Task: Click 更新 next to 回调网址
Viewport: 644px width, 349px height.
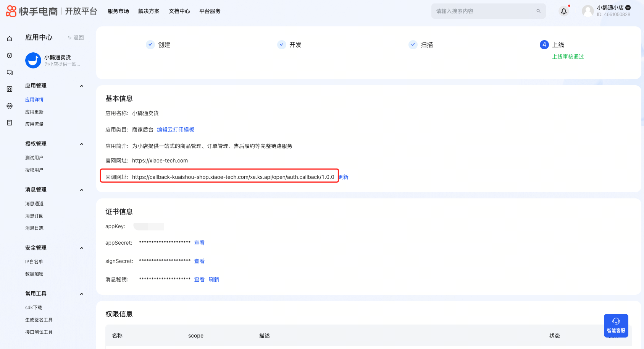Action: [344, 177]
